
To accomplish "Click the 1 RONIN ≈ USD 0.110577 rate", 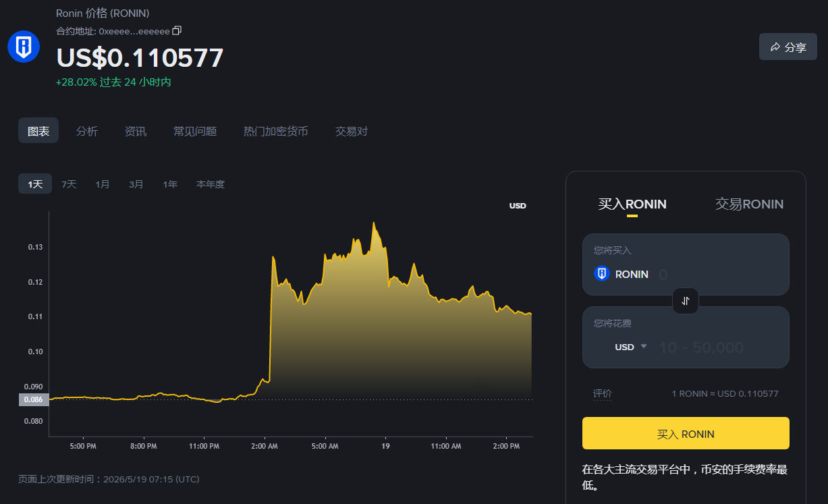I will coord(725,393).
